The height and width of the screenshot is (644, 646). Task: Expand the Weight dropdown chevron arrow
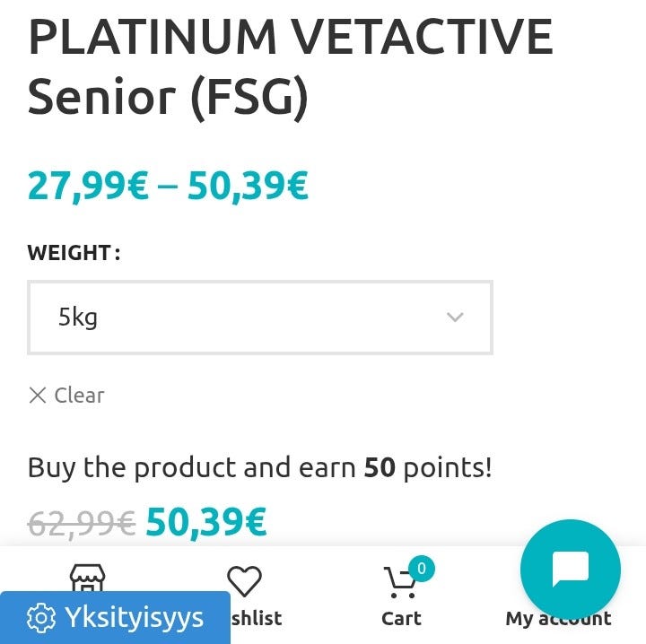coord(455,318)
